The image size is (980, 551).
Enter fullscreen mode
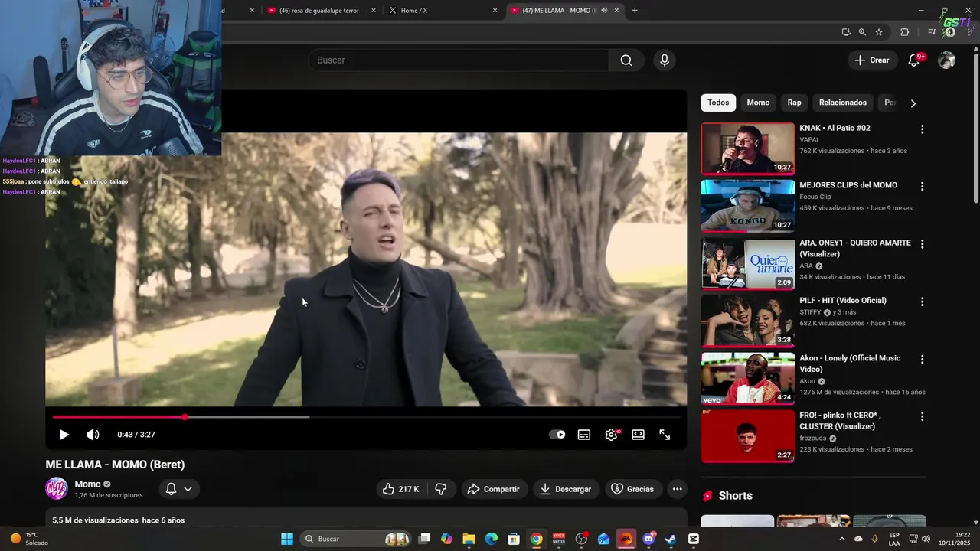pyautogui.click(x=665, y=435)
